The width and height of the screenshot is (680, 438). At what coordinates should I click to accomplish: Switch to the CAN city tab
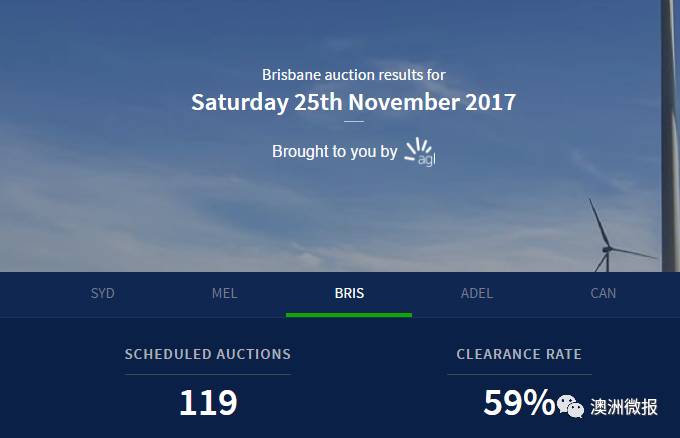tap(603, 294)
